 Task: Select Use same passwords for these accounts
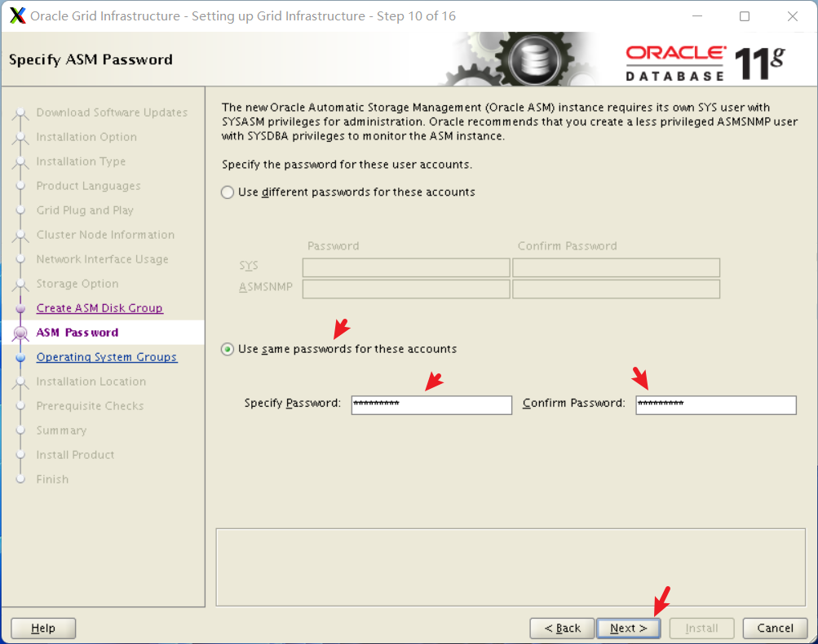coord(228,349)
